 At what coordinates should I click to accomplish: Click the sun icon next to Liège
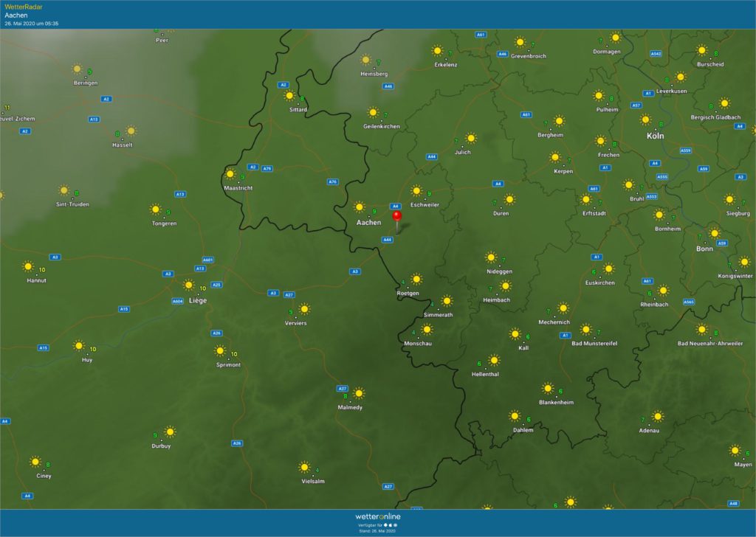189,285
